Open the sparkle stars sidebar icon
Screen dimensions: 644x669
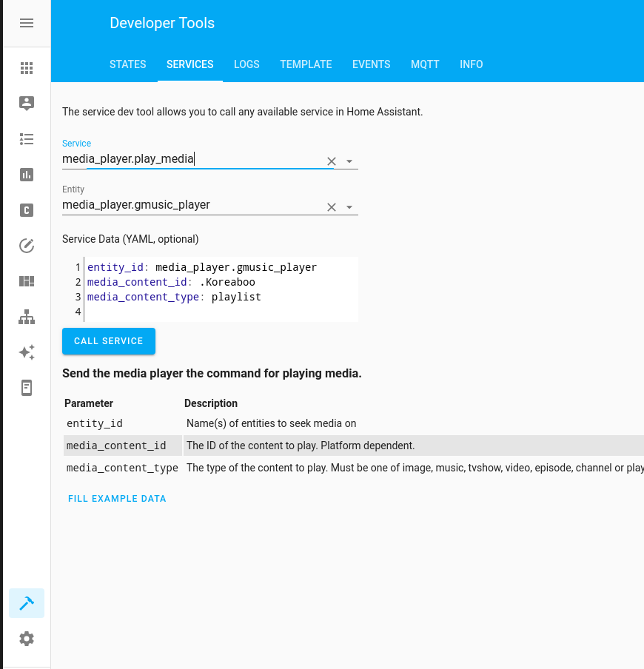(27, 352)
